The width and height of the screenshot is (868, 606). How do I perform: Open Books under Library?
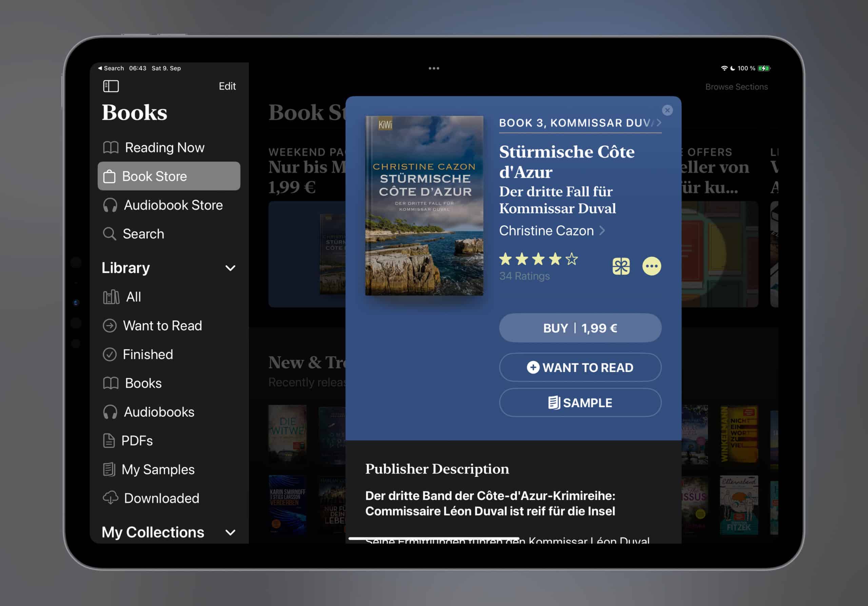tap(169, 383)
